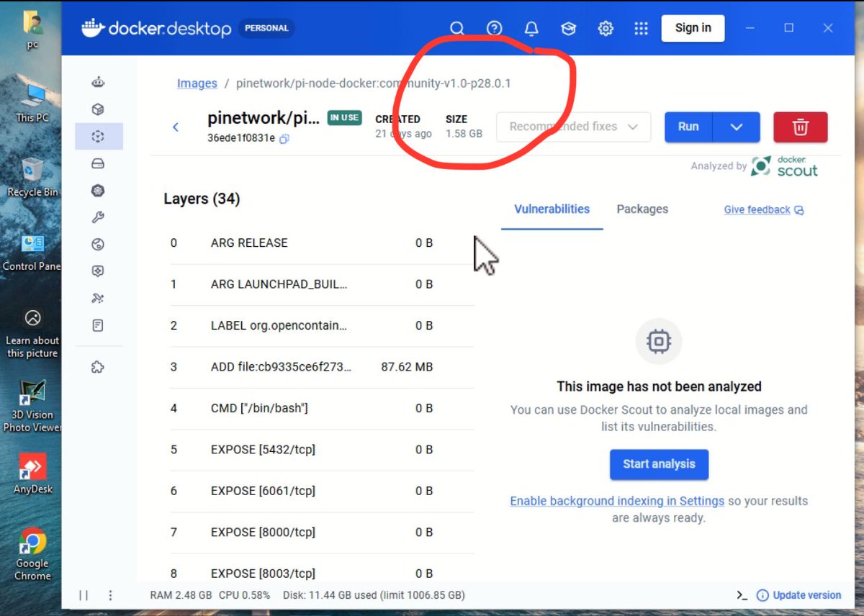Screen dimensions: 864x616
Task: Open Enable background indexing in Settings link
Action: click(x=617, y=501)
